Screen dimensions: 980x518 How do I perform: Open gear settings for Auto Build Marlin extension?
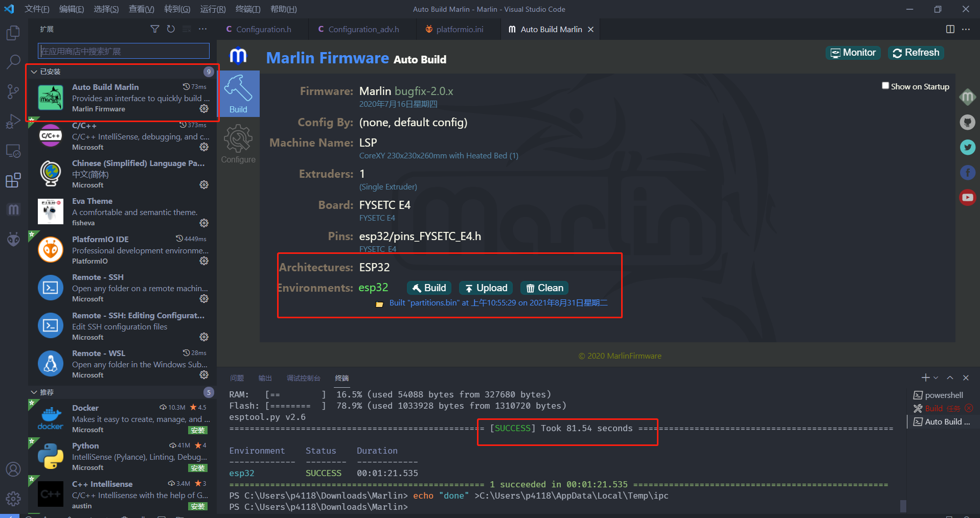pyautogui.click(x=204, y=108)
